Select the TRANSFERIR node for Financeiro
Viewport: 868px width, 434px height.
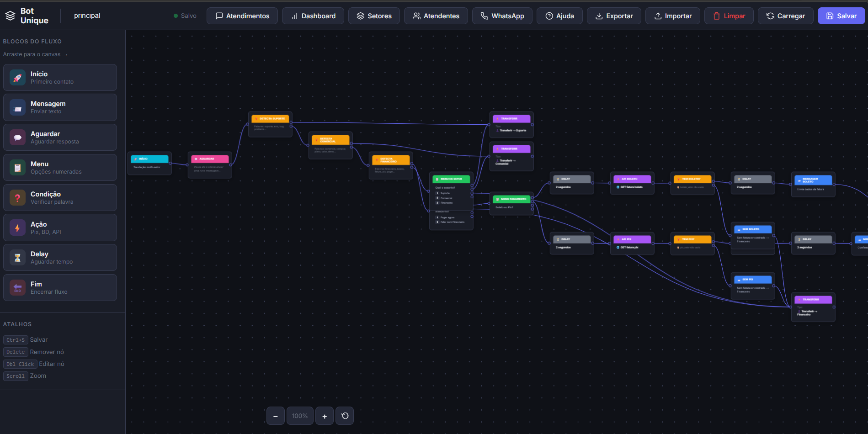(814, 307)
